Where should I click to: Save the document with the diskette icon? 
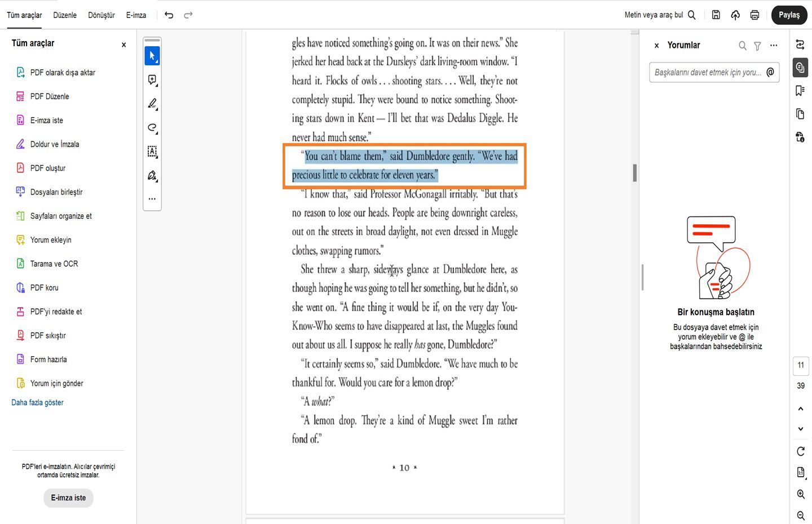coord(716,15)
